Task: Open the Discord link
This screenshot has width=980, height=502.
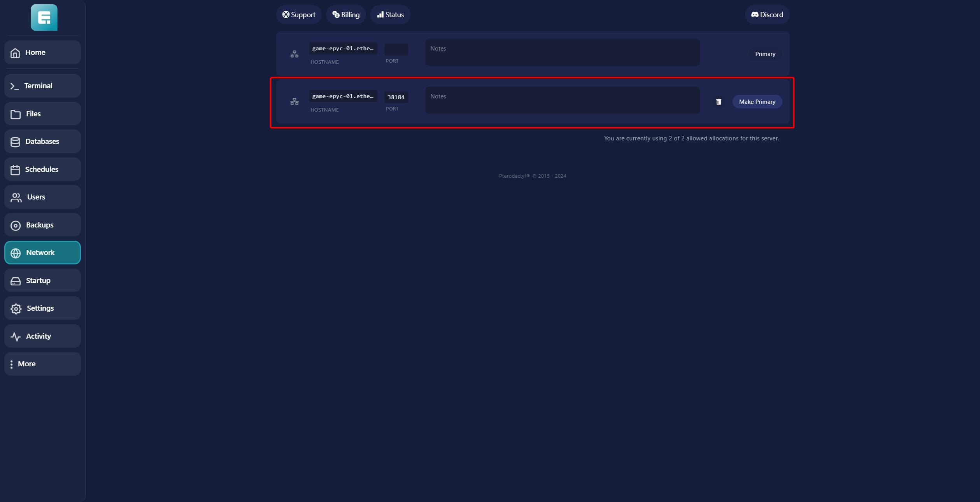Action: pyautogui.click(x=767, y=15)
